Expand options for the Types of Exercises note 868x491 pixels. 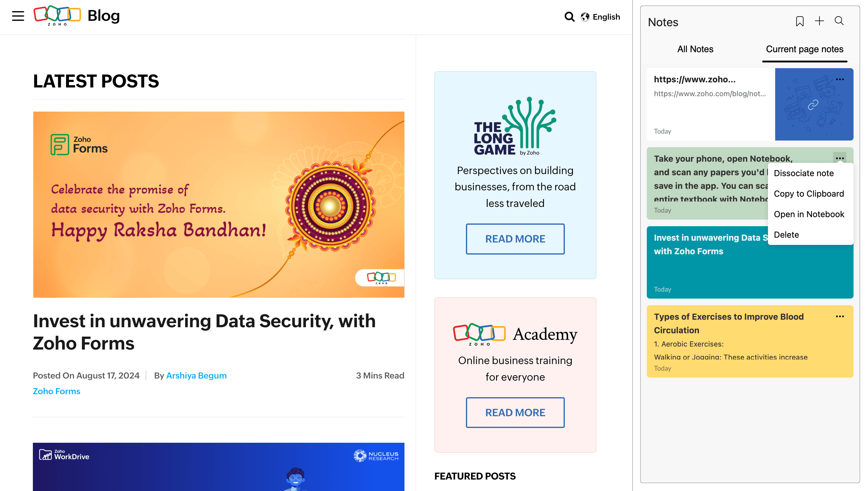840,317
